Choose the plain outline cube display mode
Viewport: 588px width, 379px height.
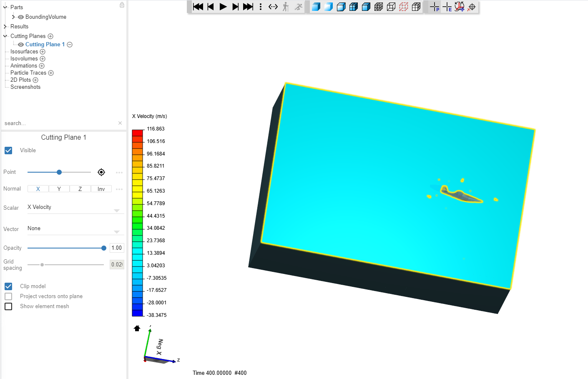tap(391, 7)
